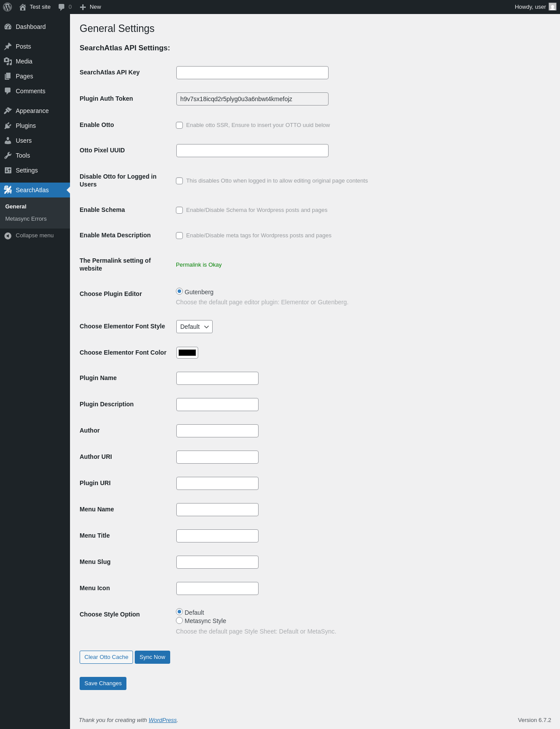The height and width of the screenshot is (729, 560).
Task: Click the plus icon next to New
Action: tap(83, 7)
